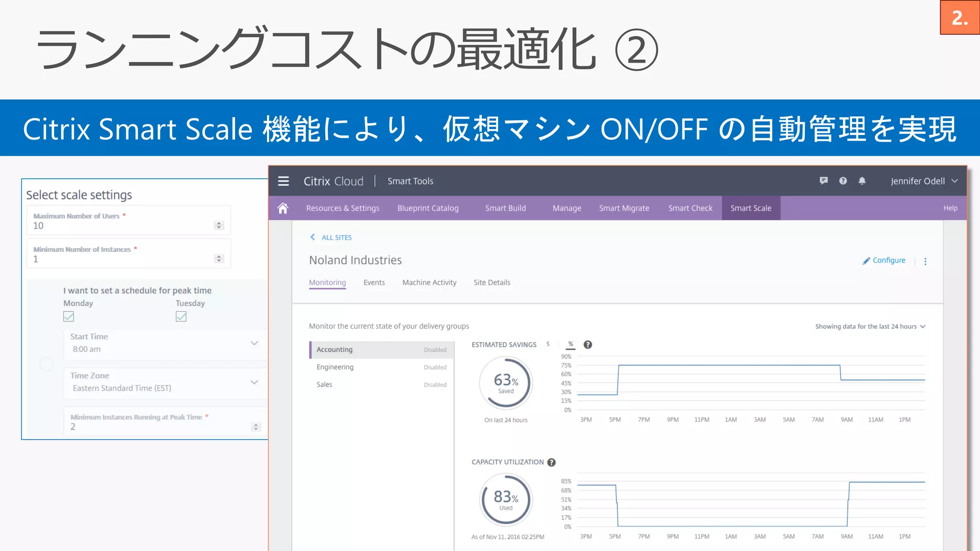Image resolution: width=980 pixels, height=551 pixels.
Task: Go to the home icon in purple bar
Action: pos(283,208)
